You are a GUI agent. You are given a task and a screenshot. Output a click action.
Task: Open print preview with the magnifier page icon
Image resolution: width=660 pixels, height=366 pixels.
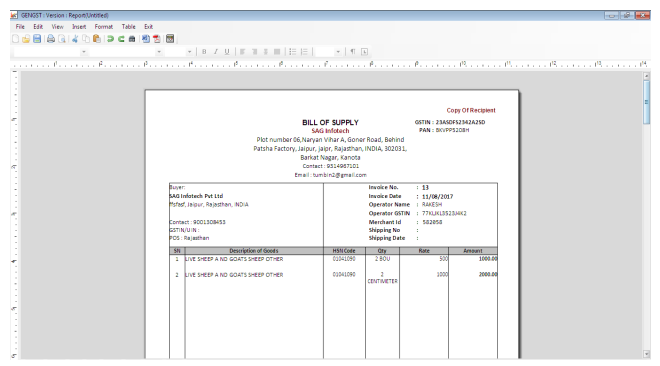(x=62, y=39)
